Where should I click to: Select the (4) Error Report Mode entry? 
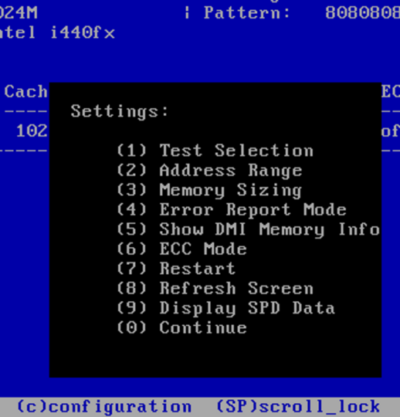point(232,210)
